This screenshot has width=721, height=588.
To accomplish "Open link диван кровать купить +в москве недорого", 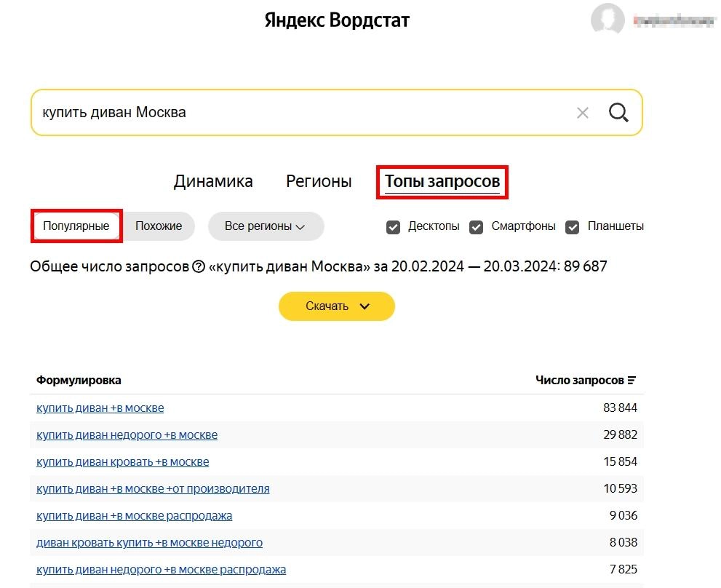I will (x=149, y=542).
